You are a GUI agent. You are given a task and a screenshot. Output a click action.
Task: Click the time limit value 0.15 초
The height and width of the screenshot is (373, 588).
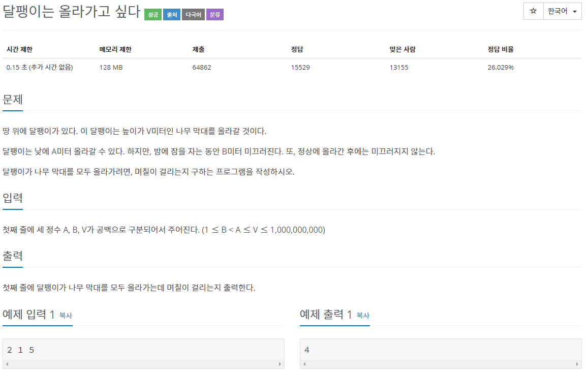(x=40, y=68)
